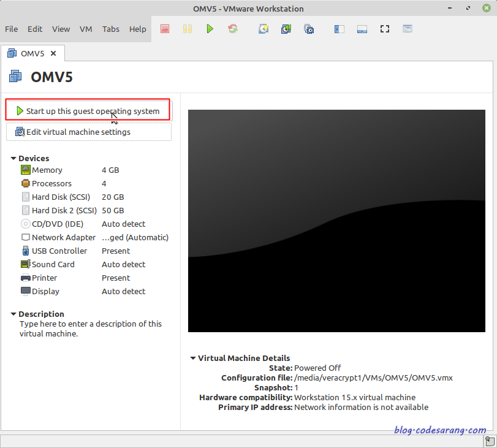Click the Unity mode toolbar icon
This screenshot has height=448, width=497.
(408, 29)
